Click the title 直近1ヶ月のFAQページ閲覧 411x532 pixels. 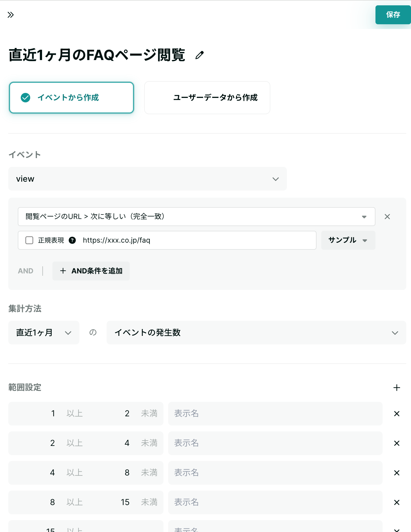pos(97,55)
